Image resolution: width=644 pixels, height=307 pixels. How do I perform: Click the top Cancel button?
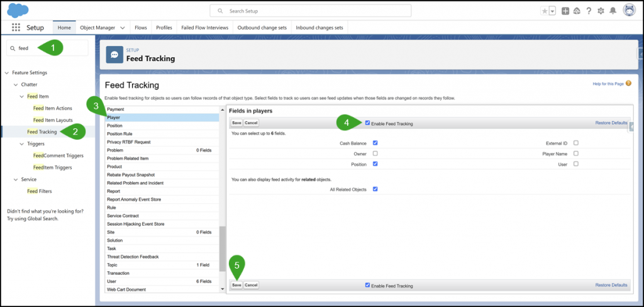coord(251,123)
